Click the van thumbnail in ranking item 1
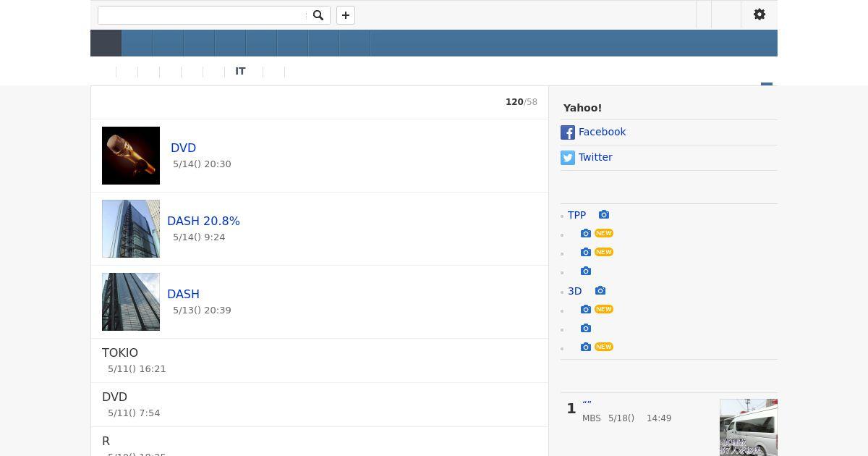Image resolution: width=868 pixels, height=456 pixels. click(749, 427)
